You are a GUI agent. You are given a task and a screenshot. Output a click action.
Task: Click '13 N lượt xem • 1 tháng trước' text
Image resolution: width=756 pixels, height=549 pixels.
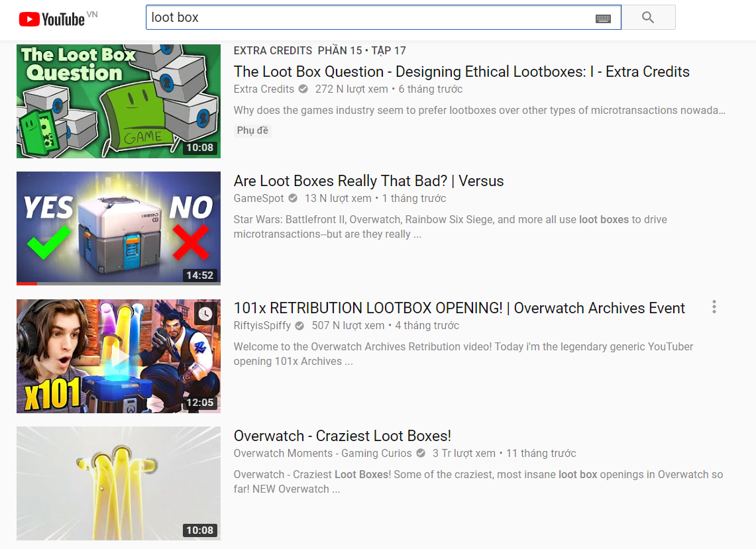coord(375,198)
